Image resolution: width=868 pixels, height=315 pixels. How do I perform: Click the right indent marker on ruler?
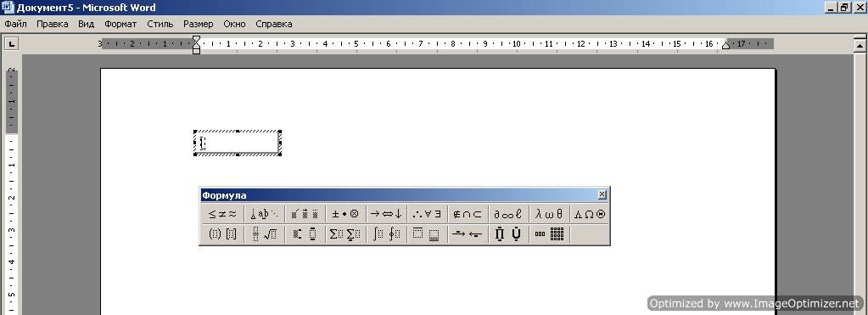pyautogui.click(x=725, y=45)
